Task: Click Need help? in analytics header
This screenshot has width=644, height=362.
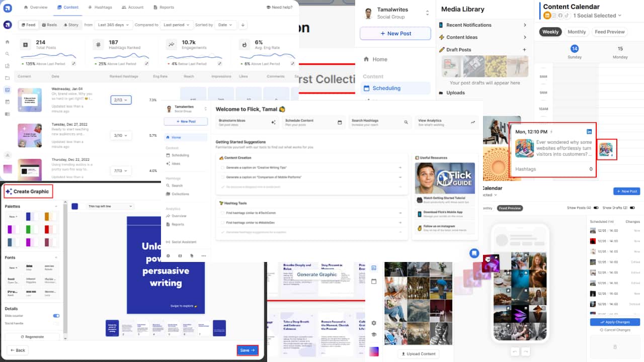Action: [279, 8]
